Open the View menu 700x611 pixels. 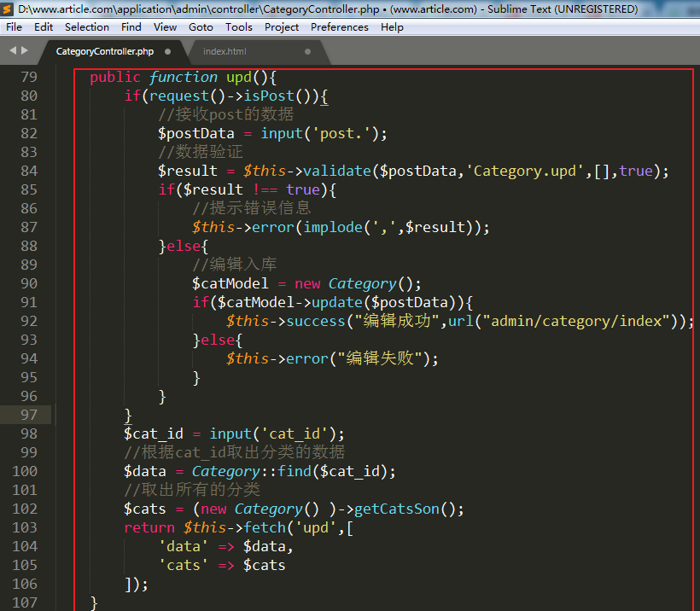pyautogui.click(x=165, y=27)
